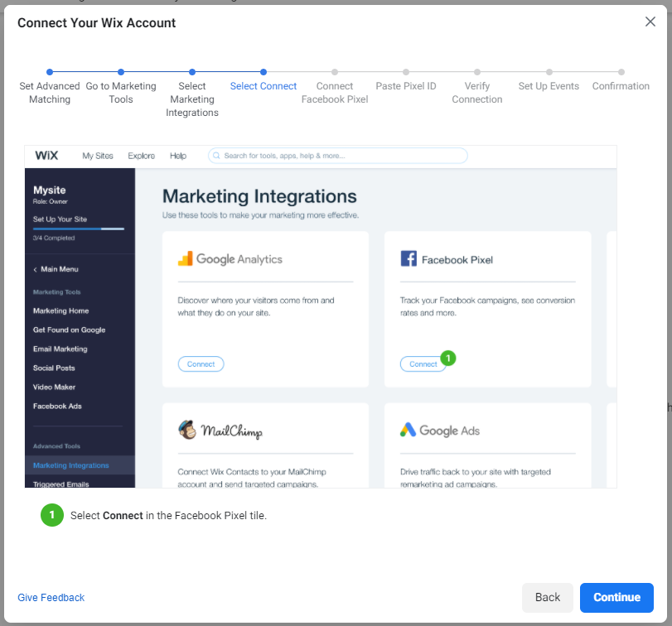672x626 pixels.
Task: Open Explore in Wix top bar
Action: 142,156
